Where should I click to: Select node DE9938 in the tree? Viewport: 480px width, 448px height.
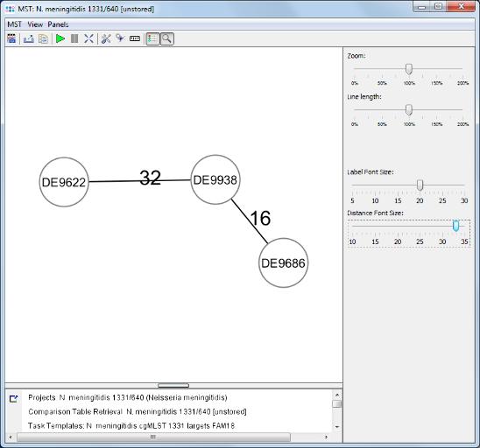[x=215, y=179]
